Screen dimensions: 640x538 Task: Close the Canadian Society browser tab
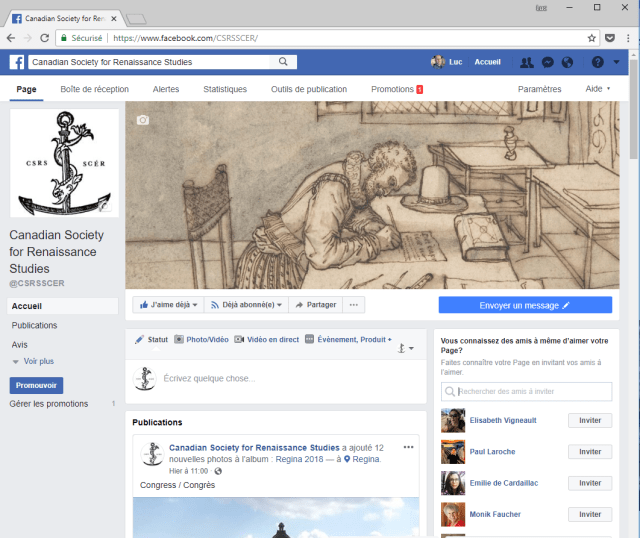click(x=114, y=19)
